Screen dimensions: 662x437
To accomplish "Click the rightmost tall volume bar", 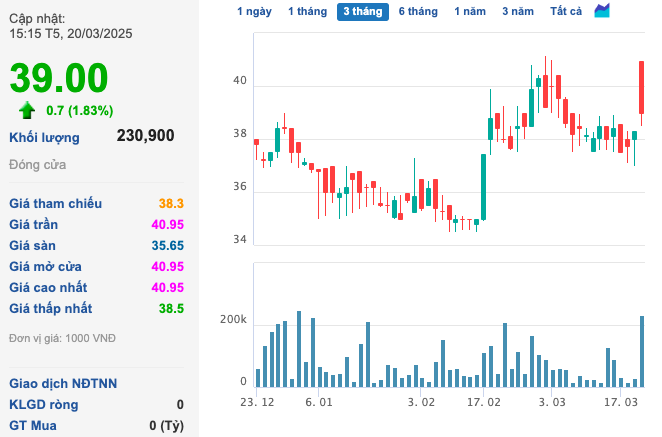I will click(642, 350).
